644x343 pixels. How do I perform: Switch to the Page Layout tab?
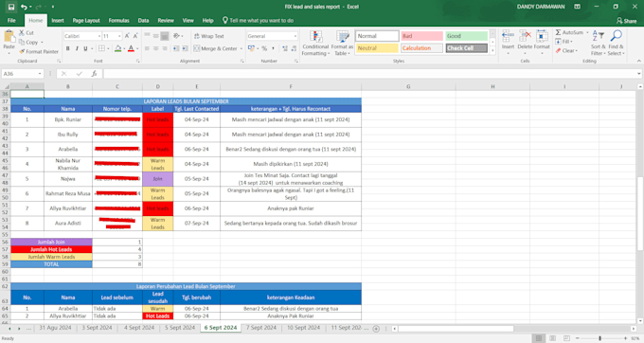click(86, 21)
